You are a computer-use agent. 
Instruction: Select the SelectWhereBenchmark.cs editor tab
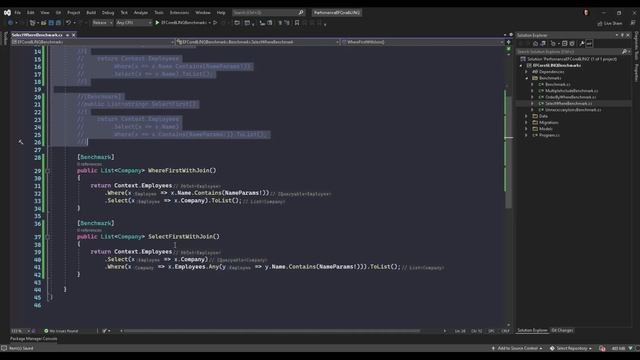pos(37,35)
